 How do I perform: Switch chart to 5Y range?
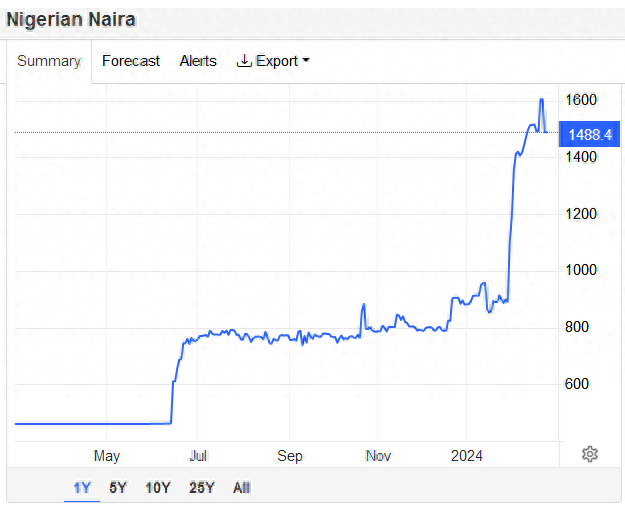(x=118, y=488)
